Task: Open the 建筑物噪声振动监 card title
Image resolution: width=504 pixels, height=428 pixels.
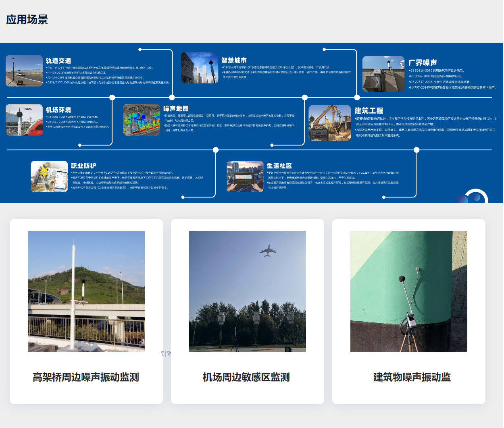Action: point(412,377)
